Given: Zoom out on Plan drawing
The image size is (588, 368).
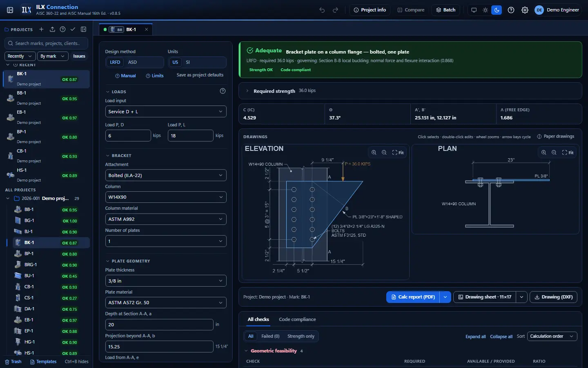Looking at the screenshot, I should point(554,153).
